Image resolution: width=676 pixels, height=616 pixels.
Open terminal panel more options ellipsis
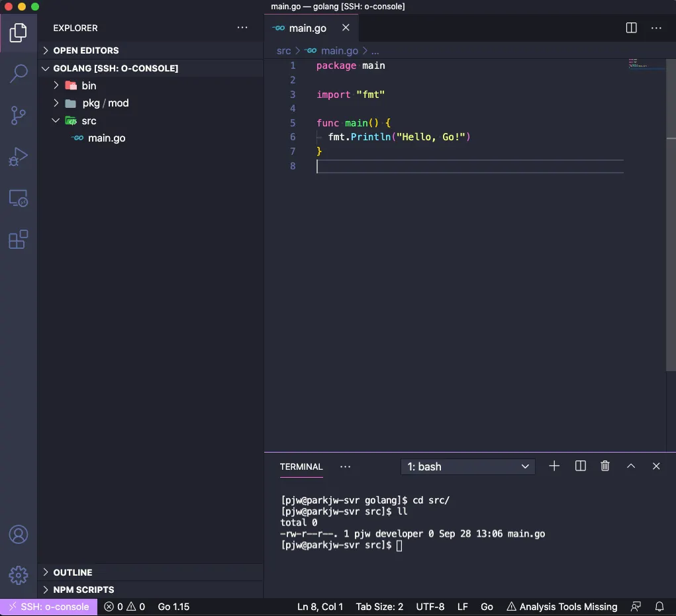[x=346, y=466]
